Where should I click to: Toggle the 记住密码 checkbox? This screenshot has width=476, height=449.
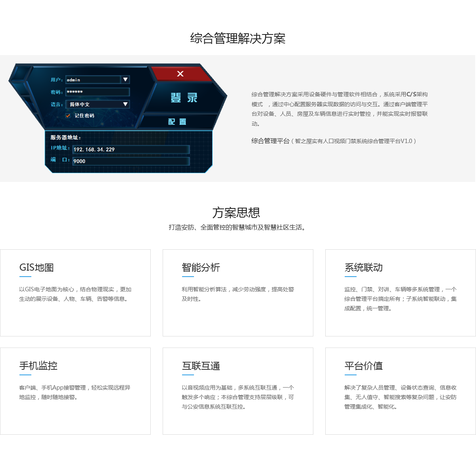click(x=68, y=116)
